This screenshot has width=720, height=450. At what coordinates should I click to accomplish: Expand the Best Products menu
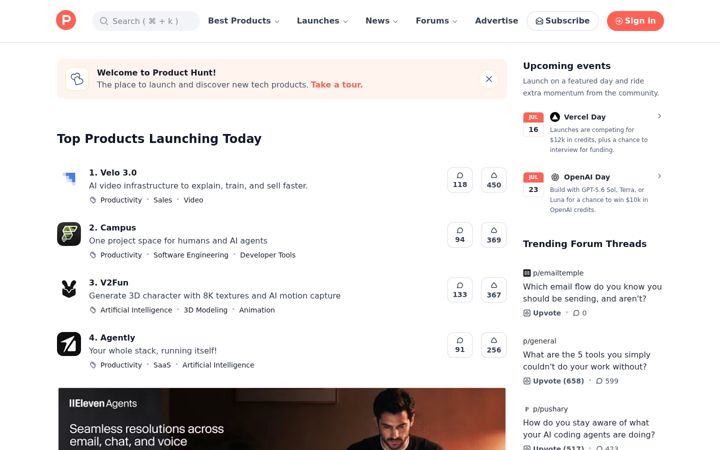tap(243, 21)
